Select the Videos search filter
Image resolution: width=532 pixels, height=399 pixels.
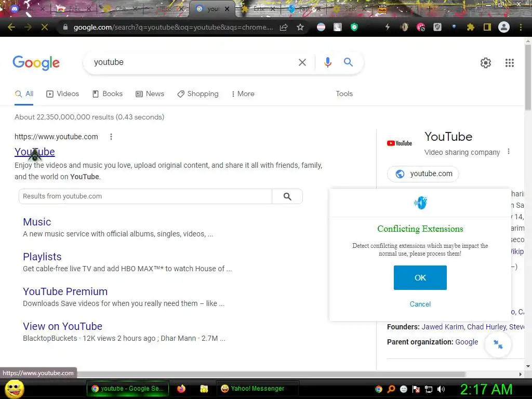63,94
